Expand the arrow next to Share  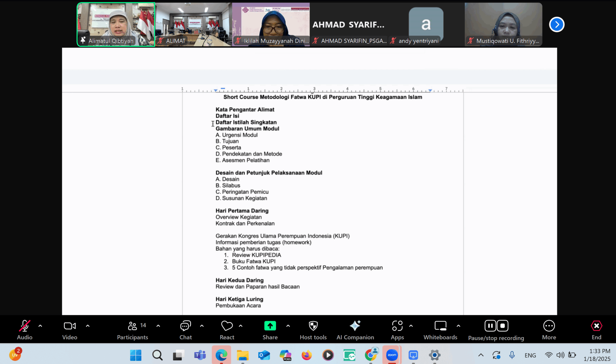(288, 326)
